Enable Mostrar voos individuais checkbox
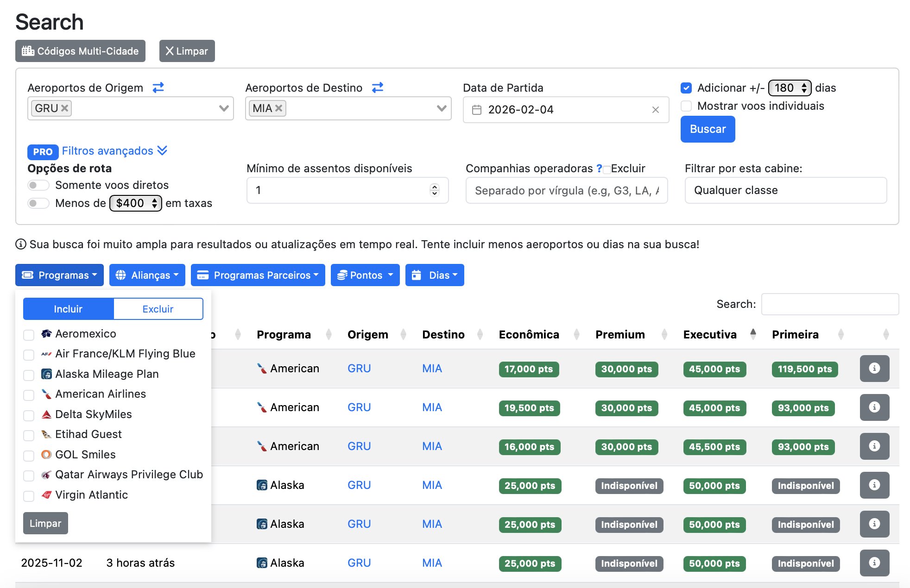Image resolution: width=910 pixels, height=588 pixels. click(x=686, y=106)
